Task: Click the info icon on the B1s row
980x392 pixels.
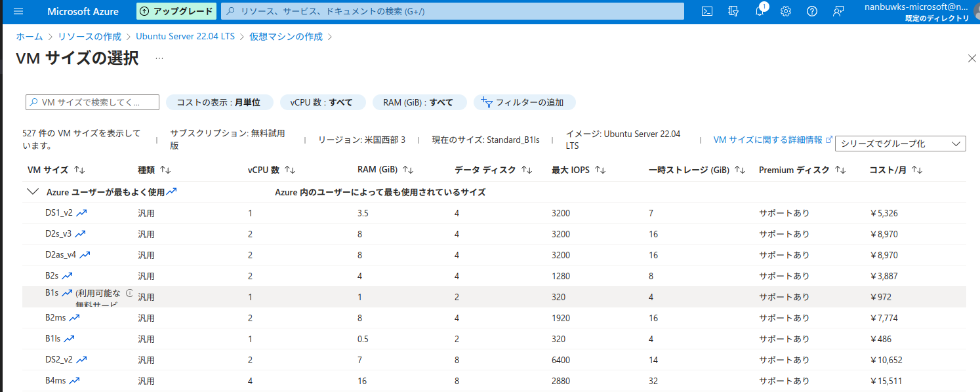Action: pyautogui.click(x=129, y=293)
